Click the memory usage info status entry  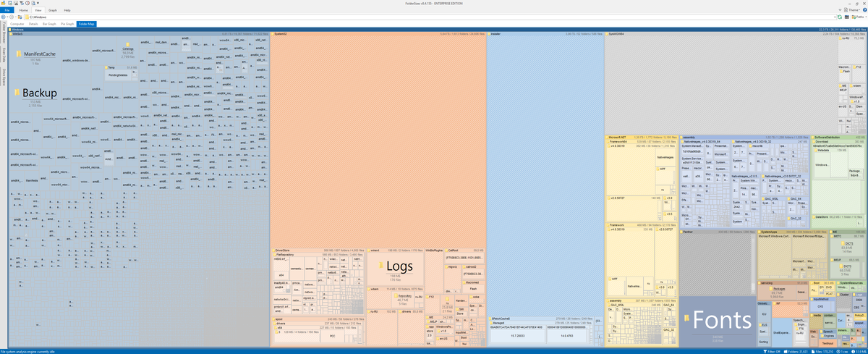(x=857, y=351)
